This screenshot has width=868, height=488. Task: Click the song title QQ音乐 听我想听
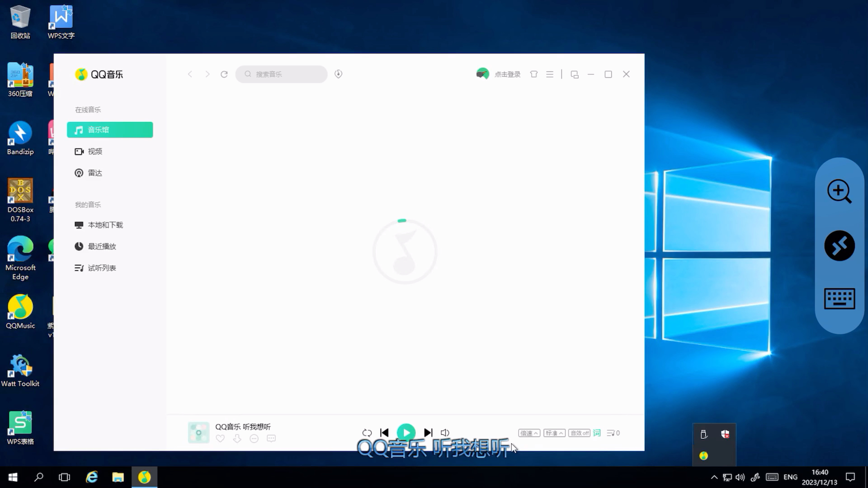(x=243, y=427)
